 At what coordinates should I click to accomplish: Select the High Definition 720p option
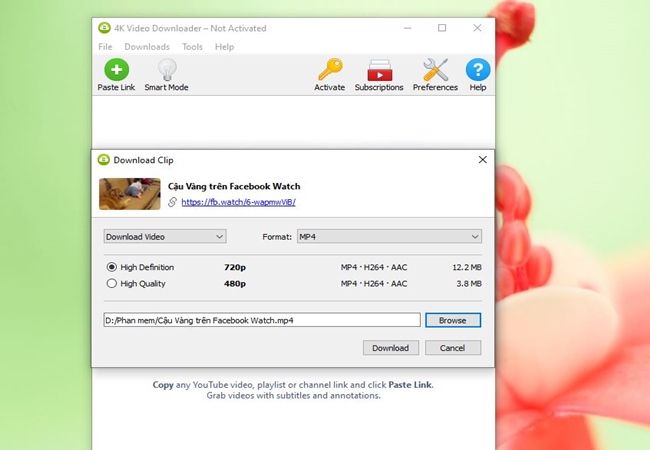pyautogui.click(x=112, y=267)
